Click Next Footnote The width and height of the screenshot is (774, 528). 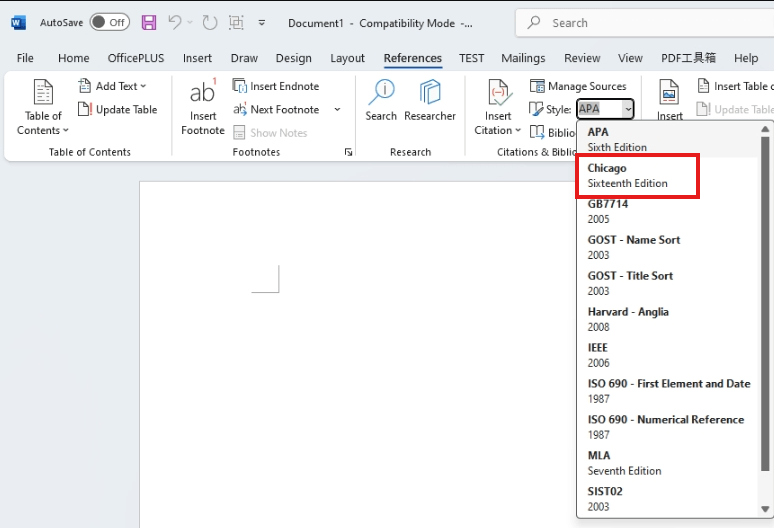point(276,109)
